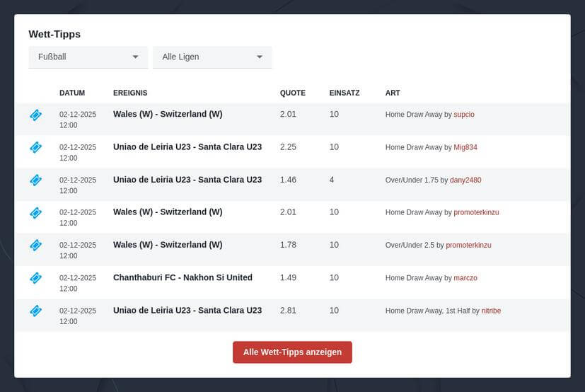Select the Chanthaburi FC - Nakhon Si United event
Image resolution: width=585 pixels, height=392 pixels.
pos(183,277)
